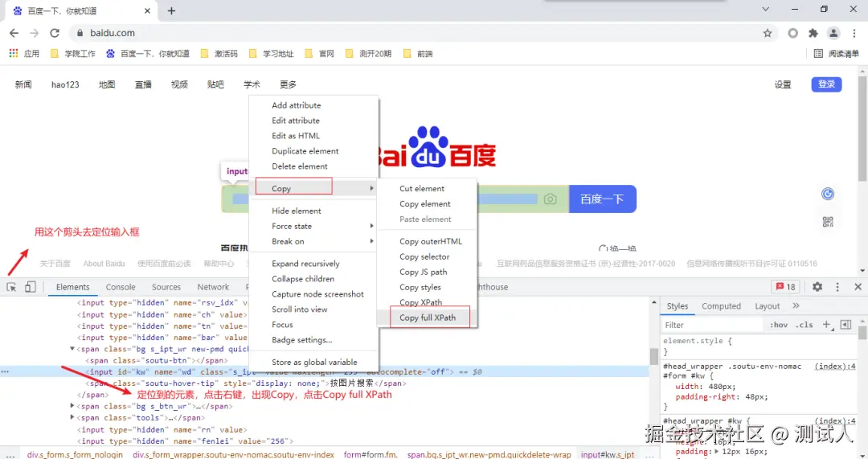Choose Copy XPath
Image resolution: width=868 pixels, height=459 pixels.
point(428,302)
